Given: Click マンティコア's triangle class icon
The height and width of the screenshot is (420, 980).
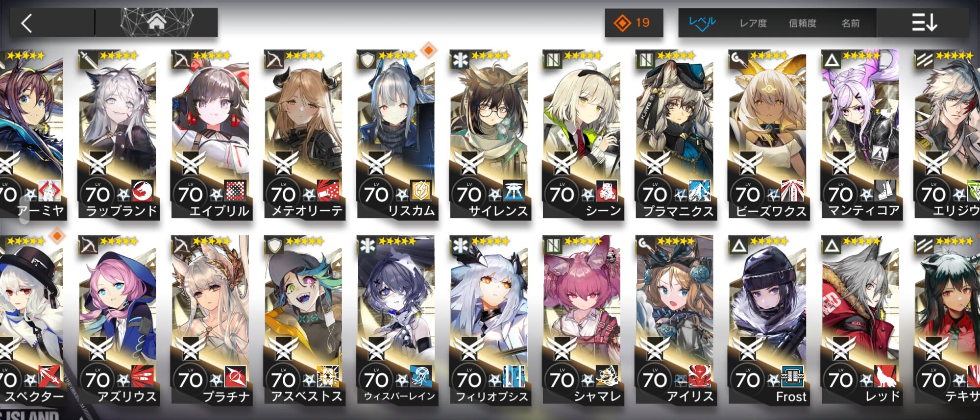Looking at the screenshot, I should tap(832, 60).
